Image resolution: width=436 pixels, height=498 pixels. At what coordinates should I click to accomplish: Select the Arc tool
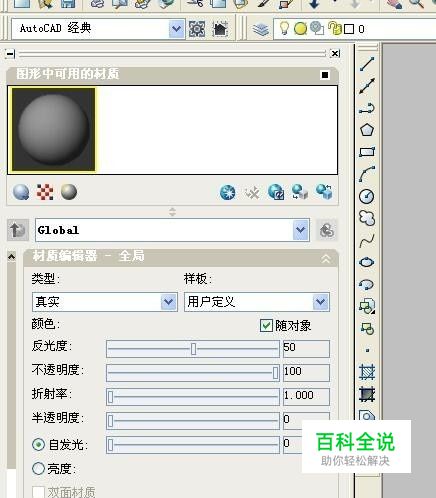tap(367, 174)
